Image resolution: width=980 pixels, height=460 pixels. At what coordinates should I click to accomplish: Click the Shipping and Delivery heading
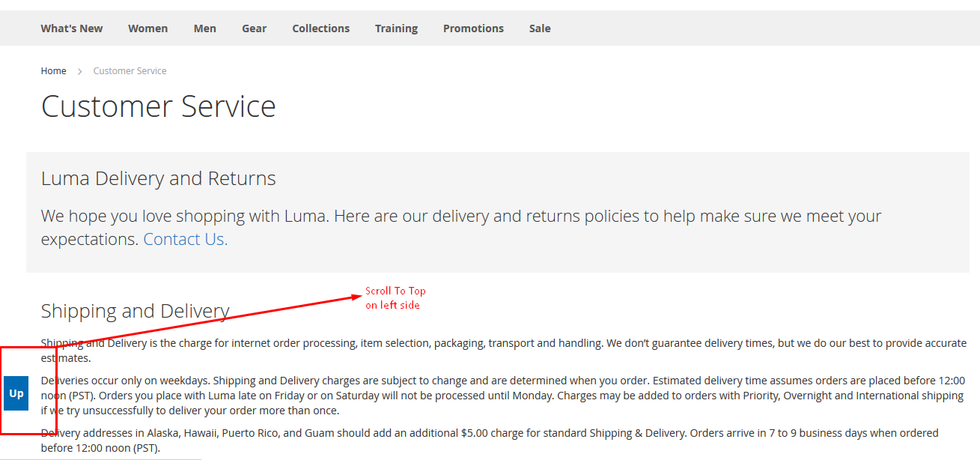pyautogui.click(x=135, y=311)
